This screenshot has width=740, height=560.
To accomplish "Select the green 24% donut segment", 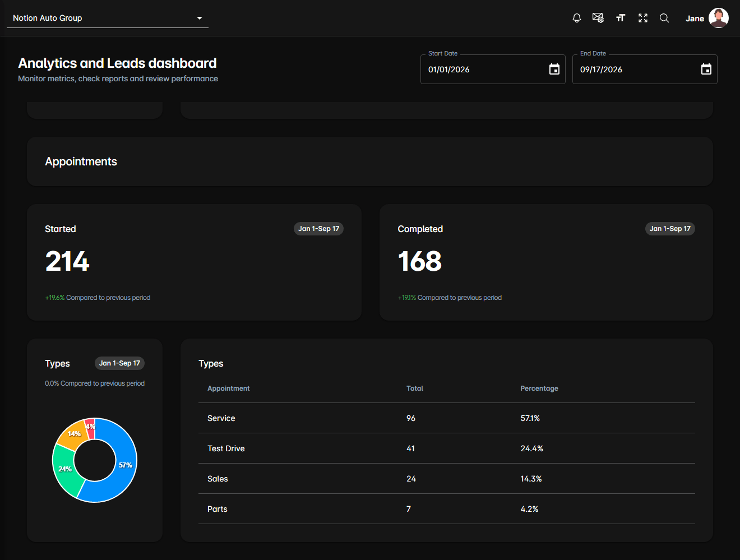I will click(x=66, y=469).
